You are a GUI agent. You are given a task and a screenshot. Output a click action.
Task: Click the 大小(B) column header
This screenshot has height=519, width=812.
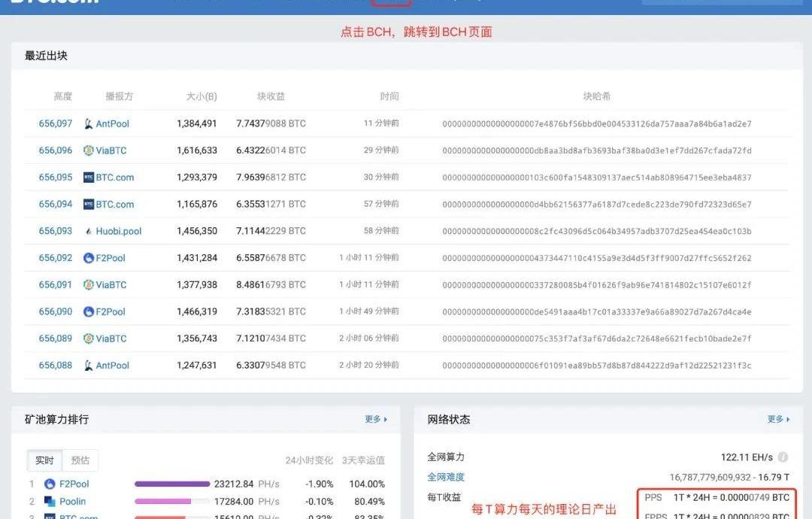click(x=201, y=96)
